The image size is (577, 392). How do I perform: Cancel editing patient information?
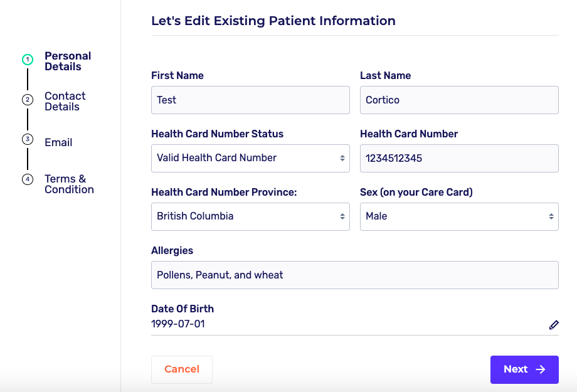pos(182,369)
